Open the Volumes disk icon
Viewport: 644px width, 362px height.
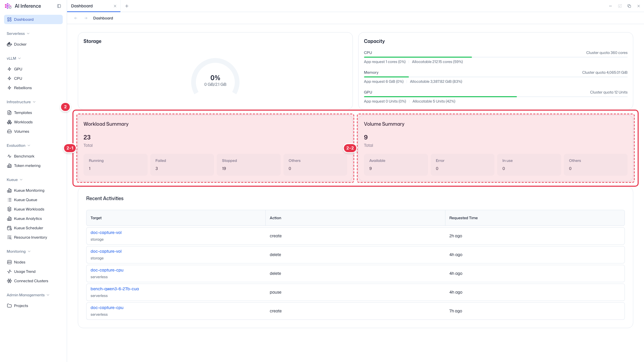coord(9,131)
